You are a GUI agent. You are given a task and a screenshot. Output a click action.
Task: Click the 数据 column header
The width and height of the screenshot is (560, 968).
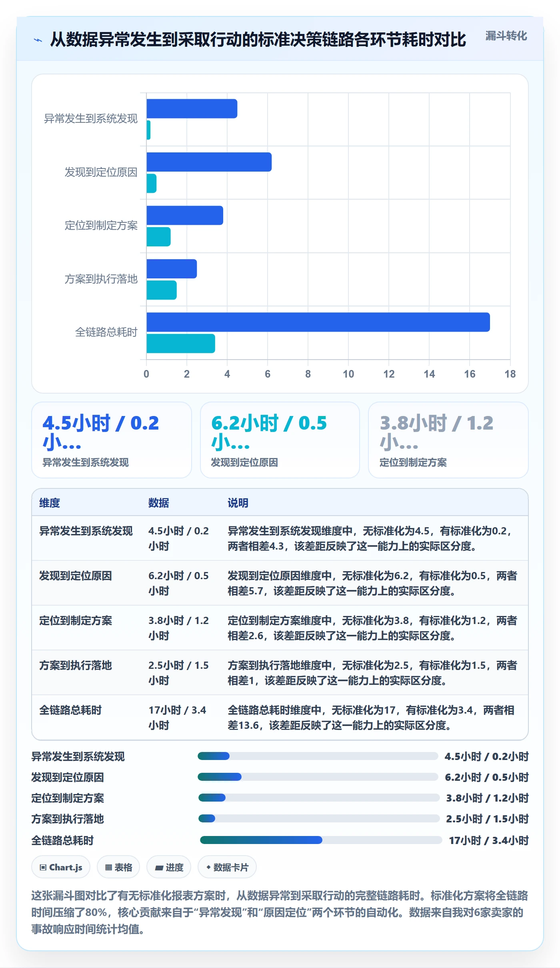coord(159,503)
